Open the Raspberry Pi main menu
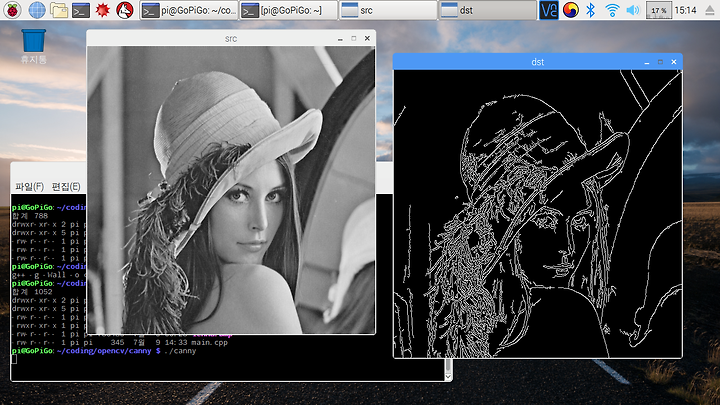The height and width of the screenshot is (405, 720). tap(12, 10)
